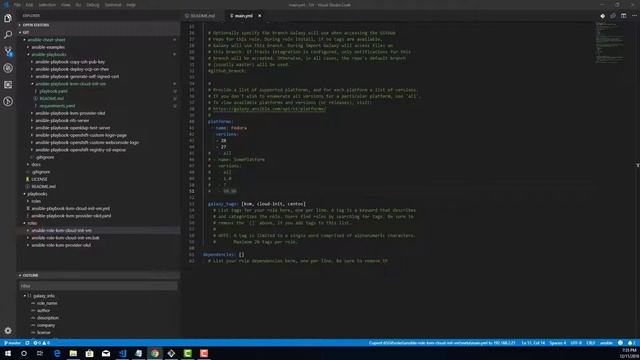Open the Explorer view in activity bar
The width and height of the screenshot is (640, 360).
click(8, 18)
